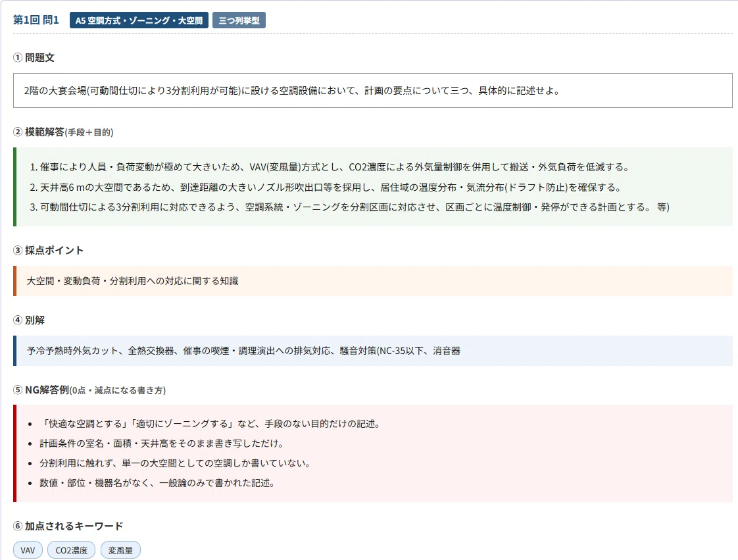
Task: Click the 三つ列挙型 tag badge
Action: 239,20
